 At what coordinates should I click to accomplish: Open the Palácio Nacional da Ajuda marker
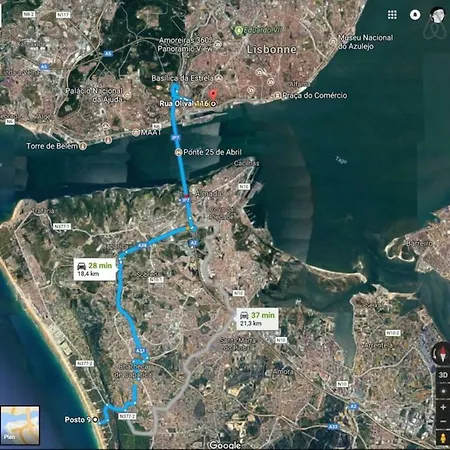127,95
